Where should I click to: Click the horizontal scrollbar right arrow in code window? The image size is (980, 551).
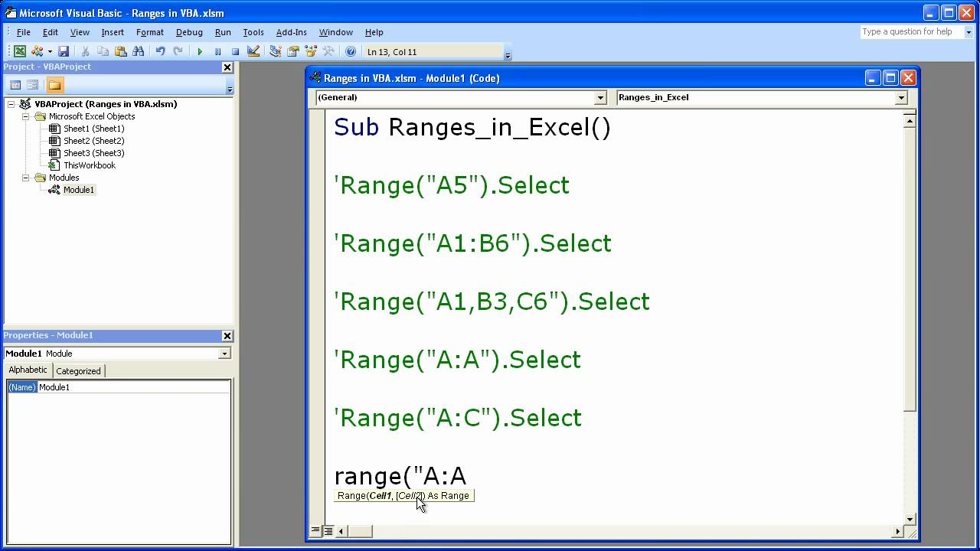pyautogui.click(x=897, y=530)
